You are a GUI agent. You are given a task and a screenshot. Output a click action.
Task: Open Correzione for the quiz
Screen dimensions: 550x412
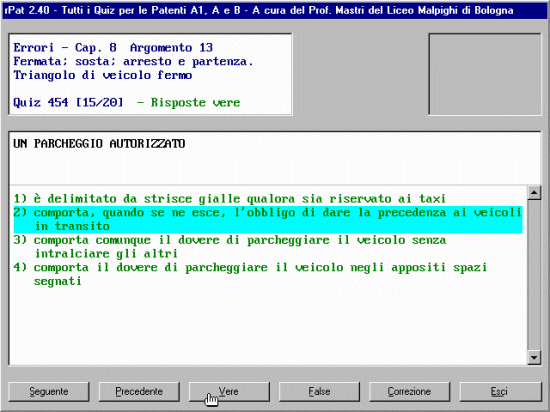pyautogui.click(x=409, y=391)
